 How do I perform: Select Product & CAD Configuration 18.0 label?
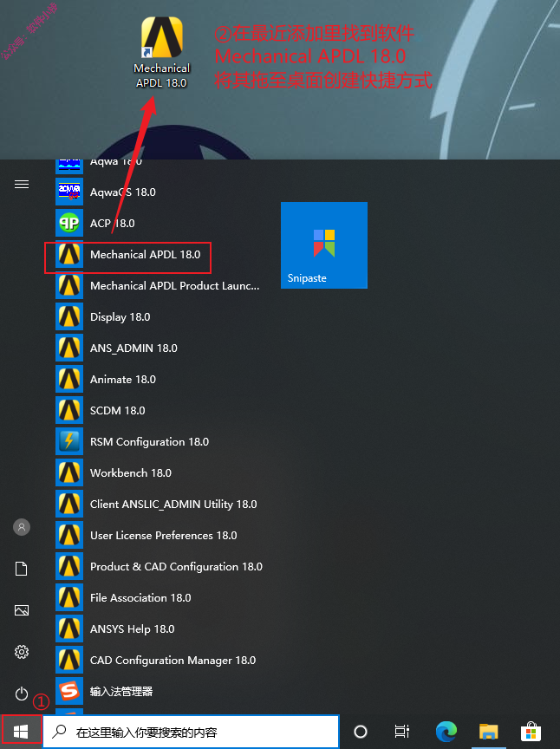tap(176, 567)
